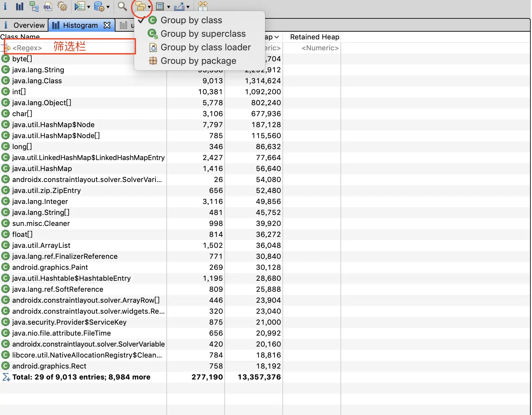Open the export dropdown arrow in toolbar
The height and width of the screenshot is (415, 532).
click(x=188, y=7)
